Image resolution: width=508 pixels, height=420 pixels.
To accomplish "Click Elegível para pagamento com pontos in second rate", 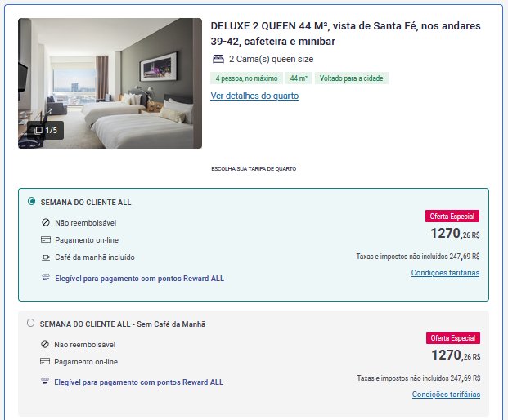I will click(x=139, y=382).
